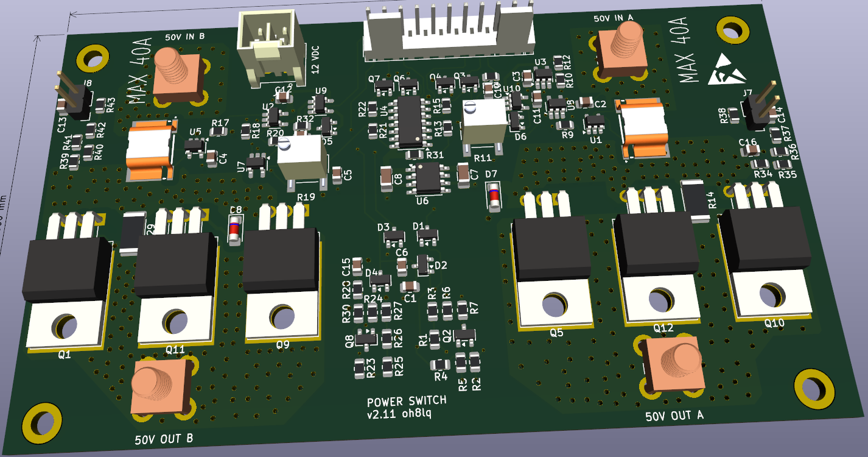Click the C7 capacitor beside U6
The image size is (868, 457).
(463, 175)
